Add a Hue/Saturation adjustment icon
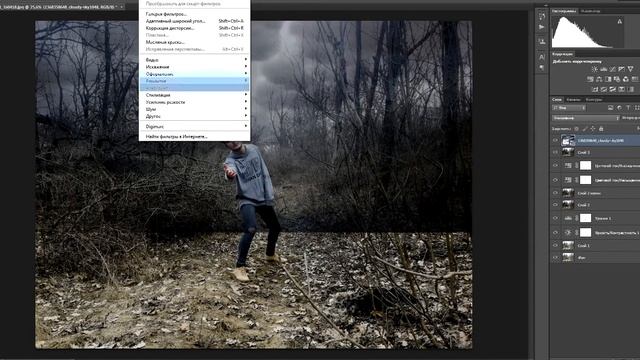This screenshot has height=360, width=640. click(x=590, y=79)
